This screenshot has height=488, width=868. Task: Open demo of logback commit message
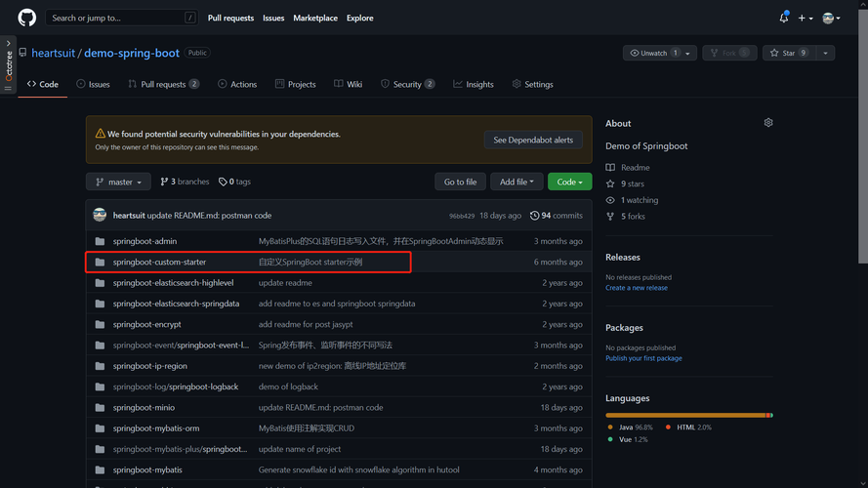(x=288, y=386)
